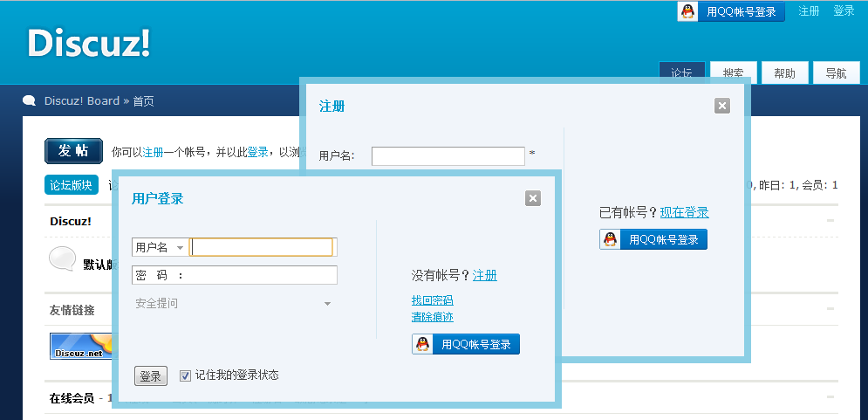Click the QQ penguin icon in top header
This screenshot has width=868, height=420.
tap(687, 11)
